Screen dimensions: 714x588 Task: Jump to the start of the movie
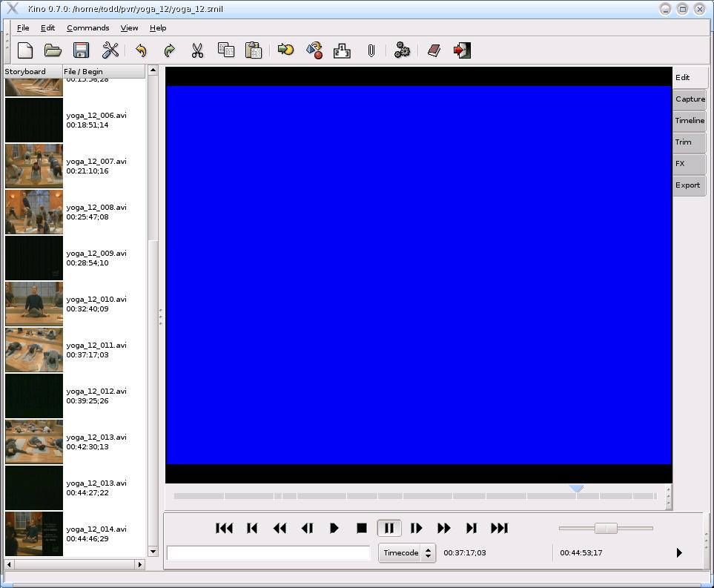click(224, 529)
